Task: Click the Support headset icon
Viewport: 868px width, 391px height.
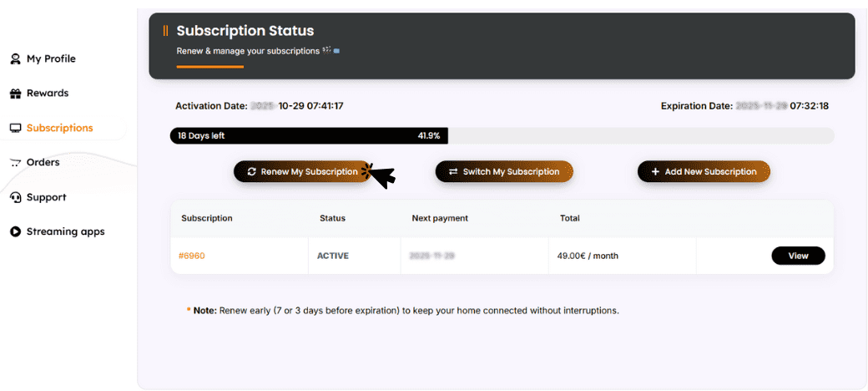Action: tap(15, 198)
